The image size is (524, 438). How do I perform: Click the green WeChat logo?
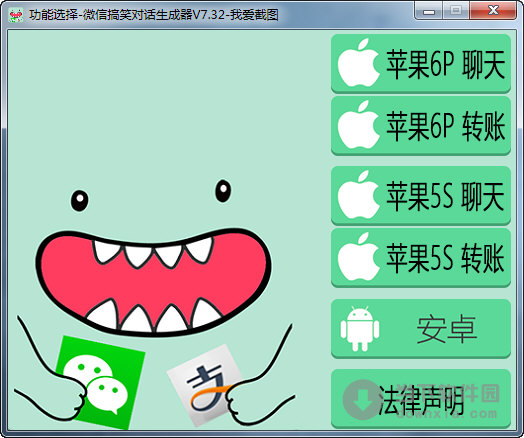click(100, 383)
